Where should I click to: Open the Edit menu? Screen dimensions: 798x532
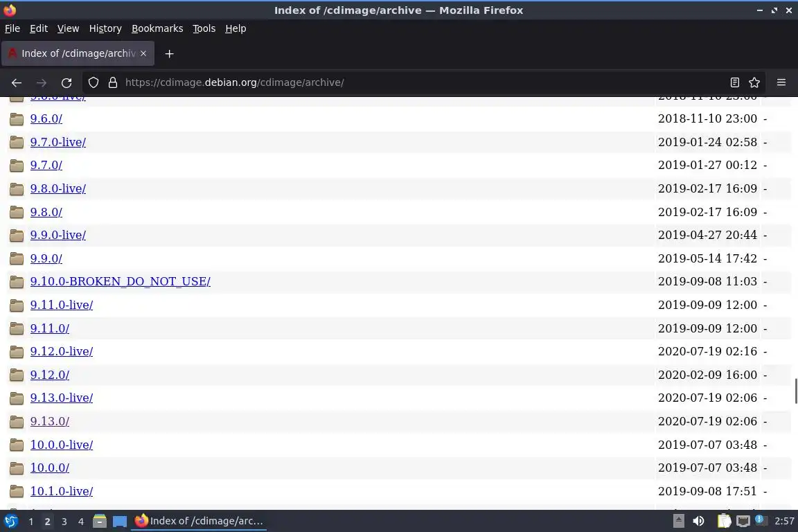(x=39, y=28)
